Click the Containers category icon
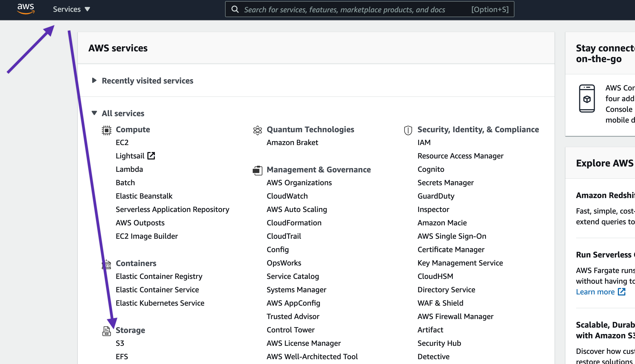The height and width of the screenshot is (364, 635). (106, 264)
